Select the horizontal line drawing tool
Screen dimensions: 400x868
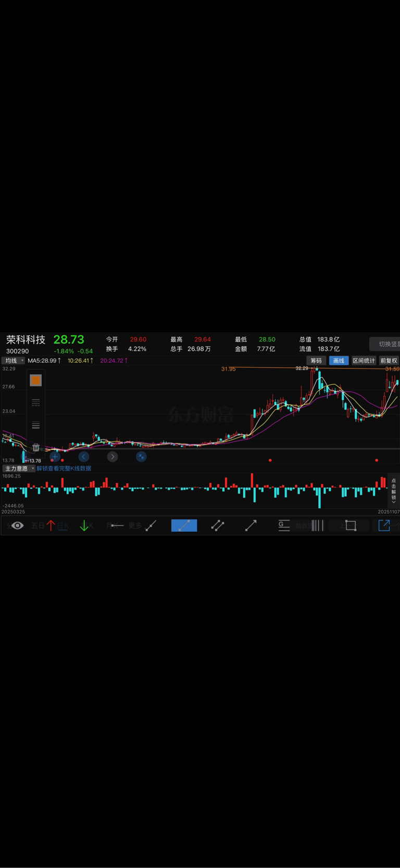pos(117,525)
